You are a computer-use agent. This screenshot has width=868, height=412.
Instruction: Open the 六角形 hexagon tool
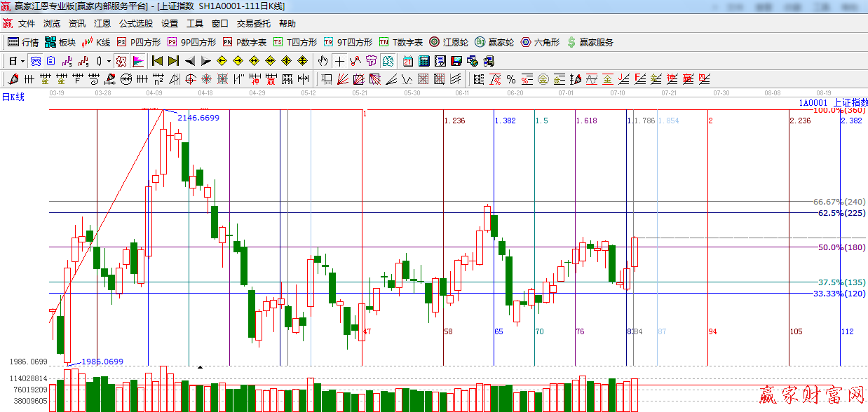click(540, 42)
